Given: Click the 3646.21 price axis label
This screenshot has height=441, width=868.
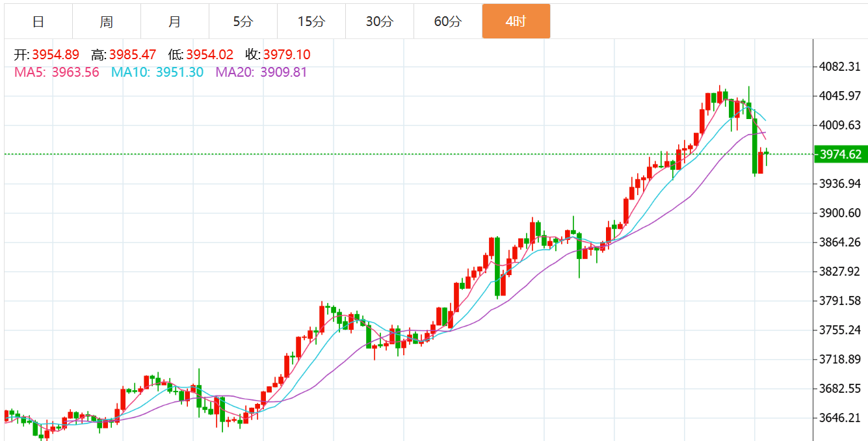Looking at the screenshot, I should coord(840,418).
